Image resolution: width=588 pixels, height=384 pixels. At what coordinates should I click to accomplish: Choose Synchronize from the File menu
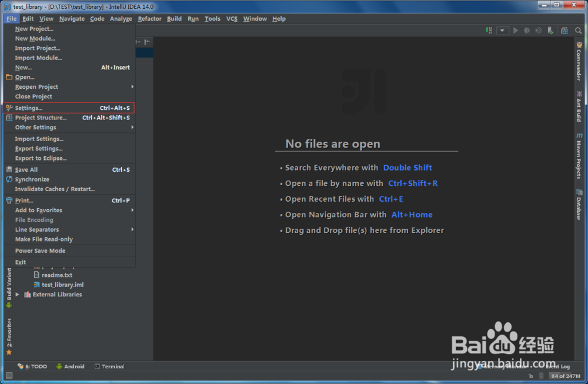point(69,179)
